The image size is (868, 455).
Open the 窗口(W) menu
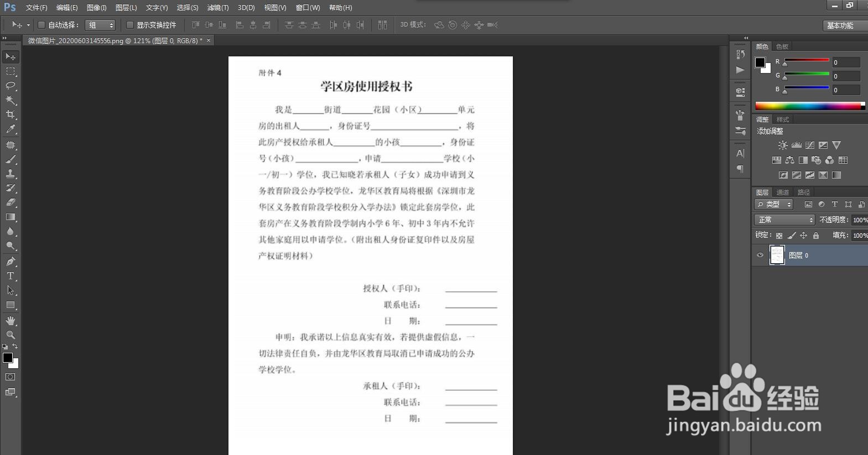pyautogui.click(x=308, y=8)
